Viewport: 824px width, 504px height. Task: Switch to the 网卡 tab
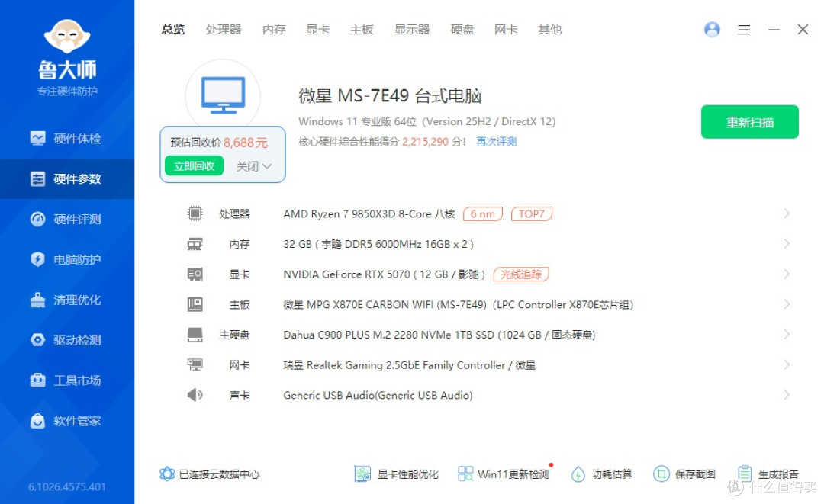click(506, 30)
